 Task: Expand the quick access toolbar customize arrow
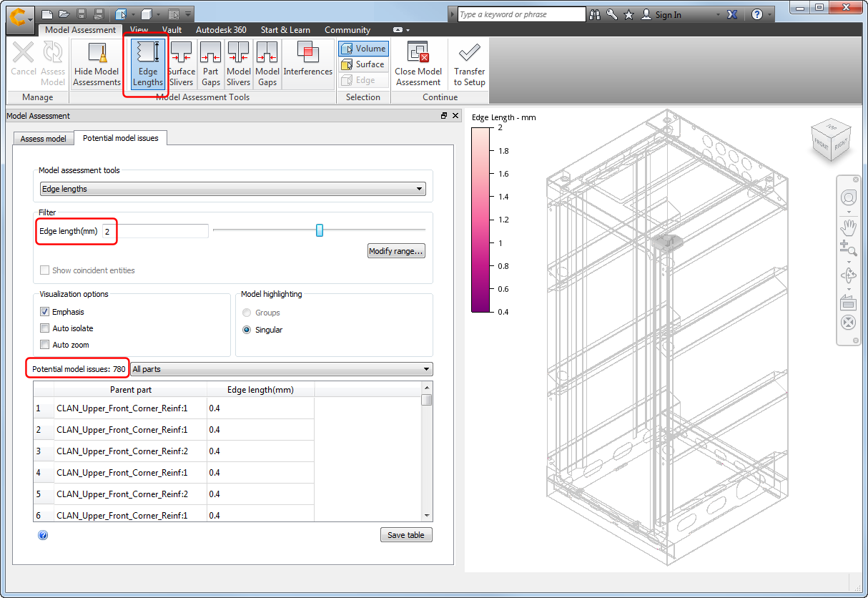[187, 14]
